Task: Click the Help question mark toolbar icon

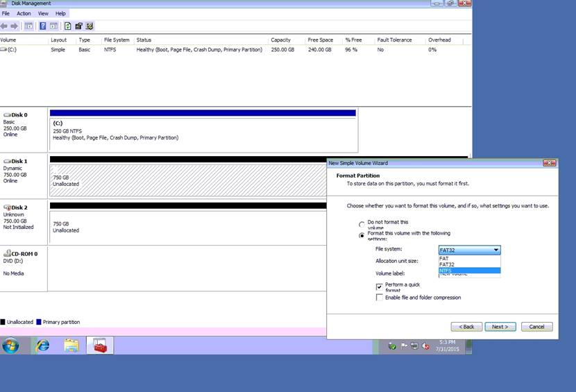Action: click(43, 26)
